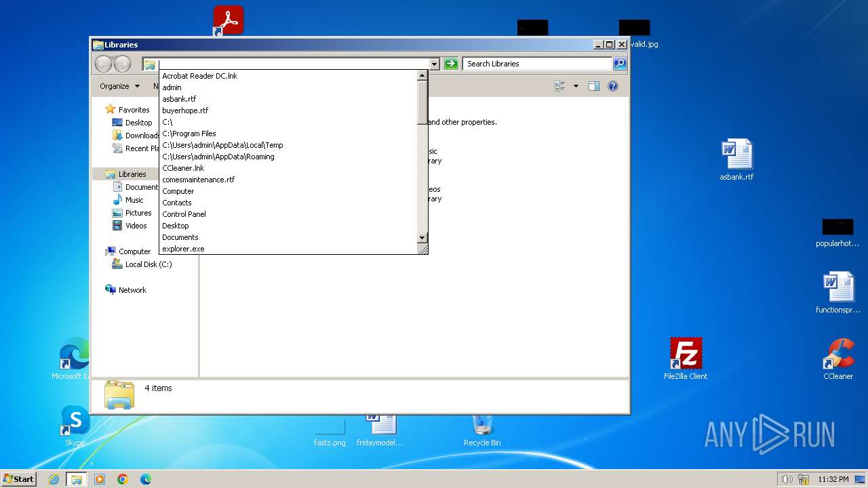Choose Documents from address suggestions
This screenshot has width=868, height=488.
point(288,237)
